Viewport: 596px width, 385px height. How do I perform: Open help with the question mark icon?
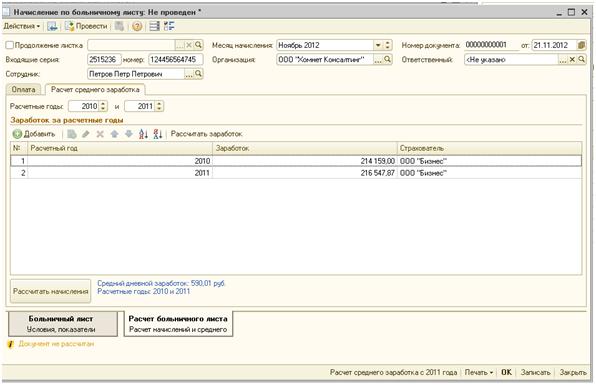(137, 26)
